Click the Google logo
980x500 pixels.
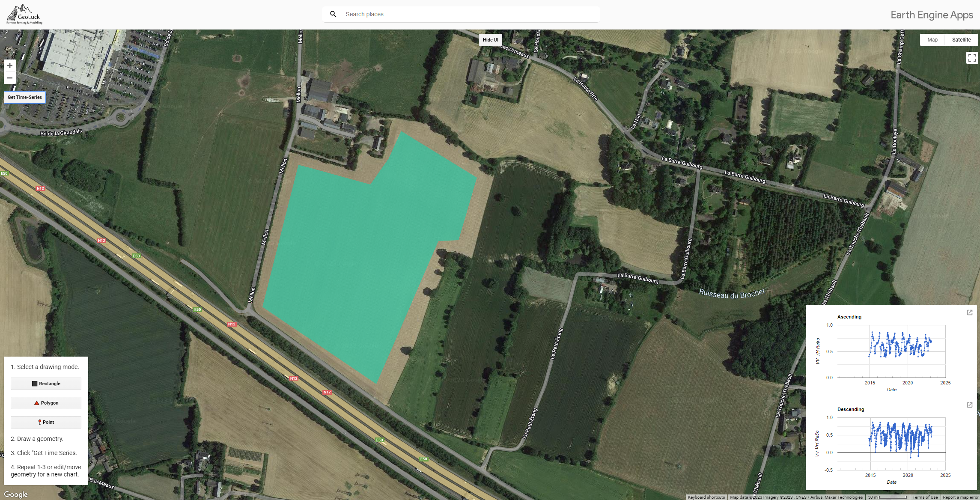click(16, 494)
